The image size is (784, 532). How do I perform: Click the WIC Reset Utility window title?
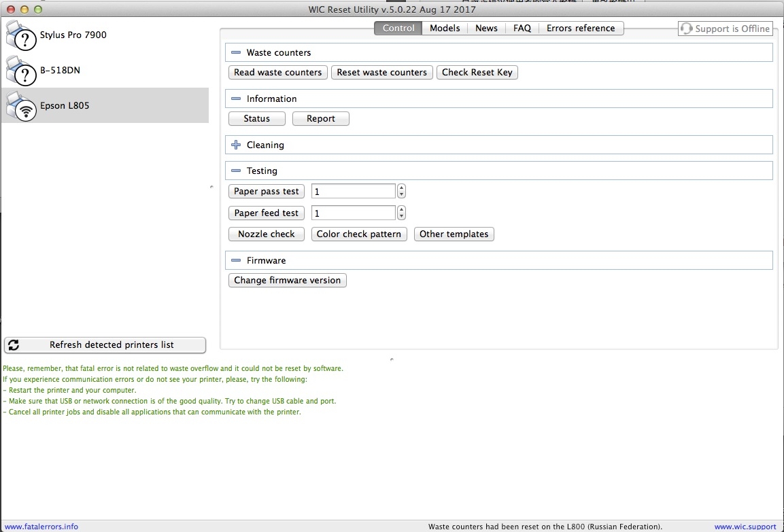392,10
